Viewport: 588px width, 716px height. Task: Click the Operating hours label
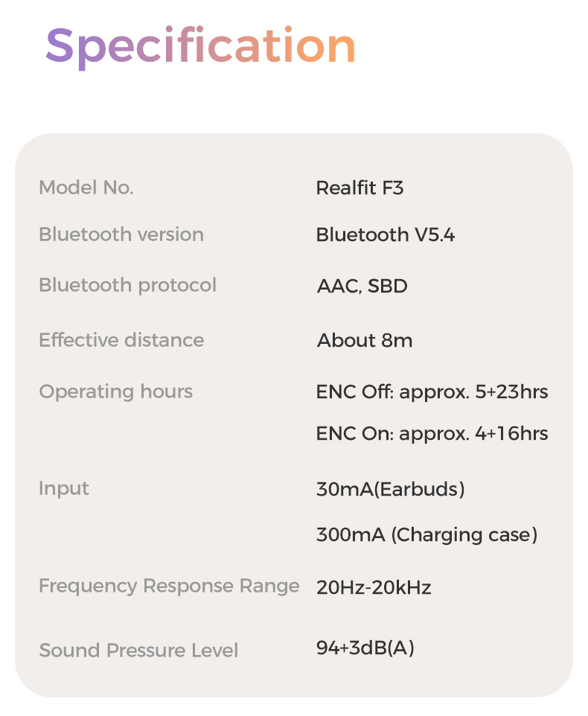click(115, 391)
